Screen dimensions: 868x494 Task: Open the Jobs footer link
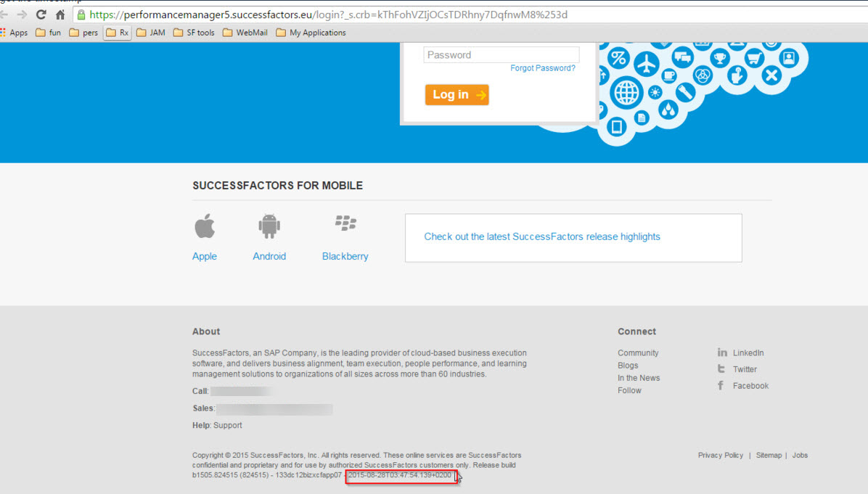click(800, 456)
